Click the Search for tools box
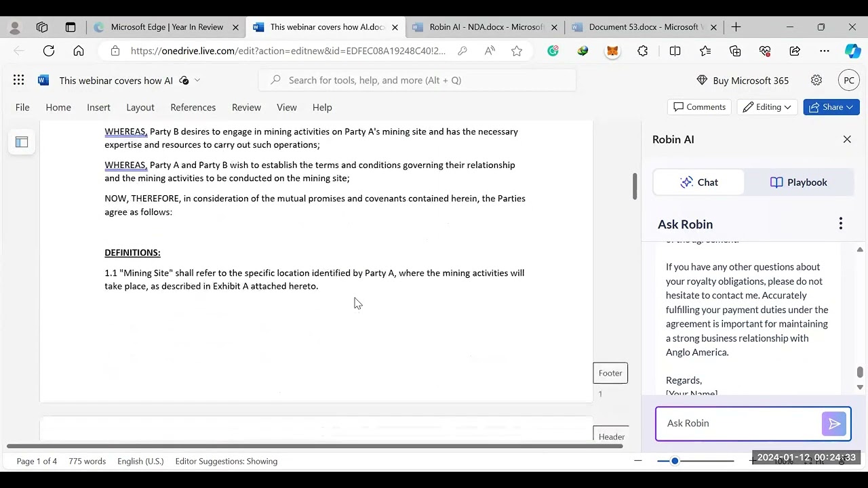The image size is (868, 488). (x=417, y=80)
